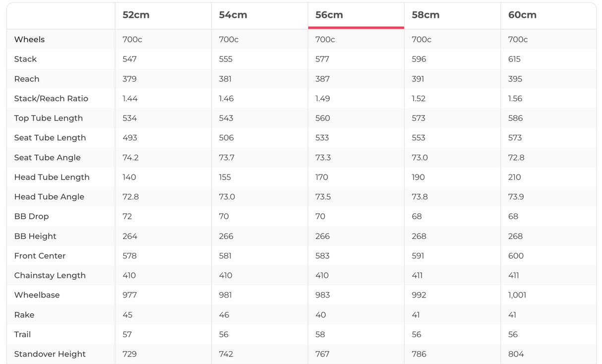The image size is (602, 364).
Task: Choose the 58cm size column header
Action: pyautogui.click(x=425, y=15)
